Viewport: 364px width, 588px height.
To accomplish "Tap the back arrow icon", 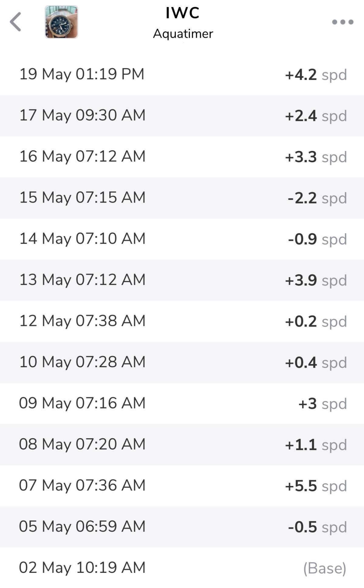I will [x=15, y=22].
